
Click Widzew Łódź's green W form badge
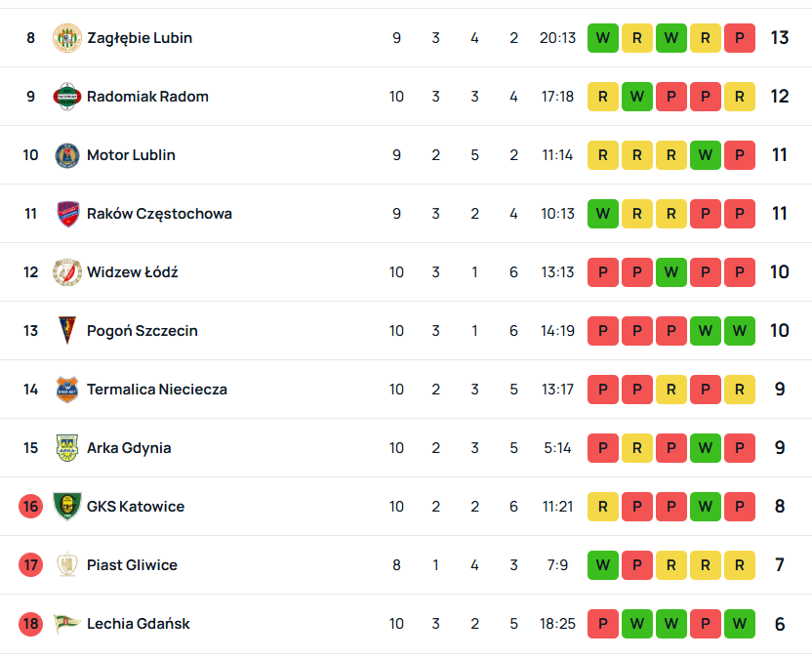[x=671, y=272]
